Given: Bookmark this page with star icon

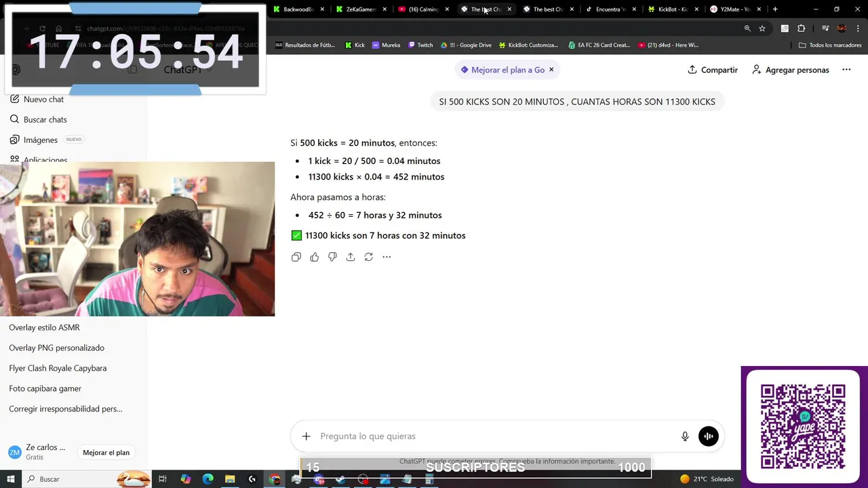Looking at the screenshot, I should coord(762,28).
